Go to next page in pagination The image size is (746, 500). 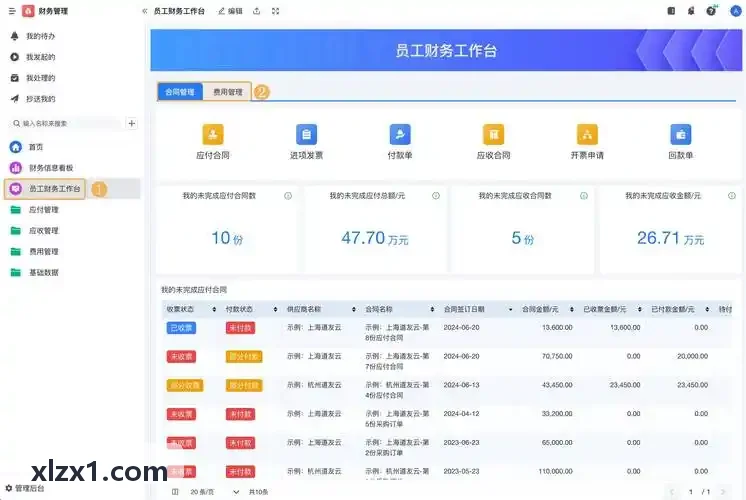coord(723,492)
